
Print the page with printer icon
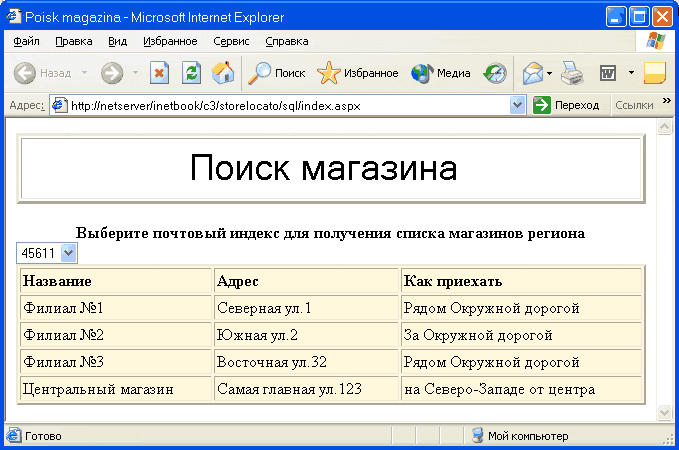572,73
